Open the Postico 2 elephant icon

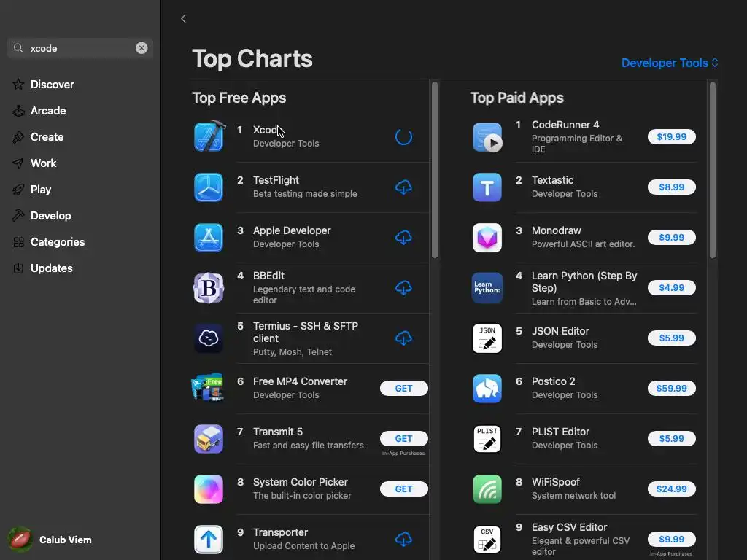487,388
